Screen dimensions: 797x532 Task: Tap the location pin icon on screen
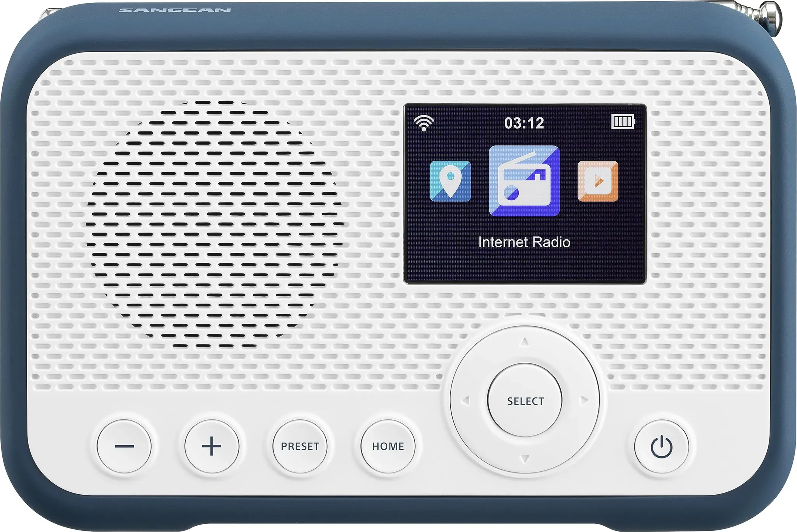pos(450,181)
